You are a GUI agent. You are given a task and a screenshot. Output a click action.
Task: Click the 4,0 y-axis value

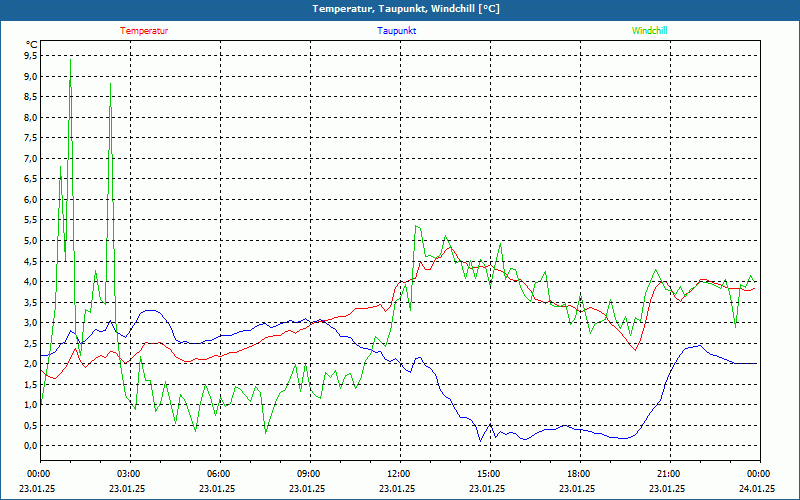31,282
